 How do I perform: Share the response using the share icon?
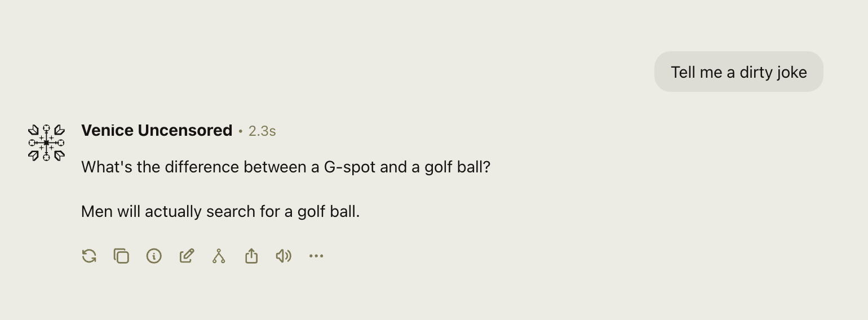(251, 256)
